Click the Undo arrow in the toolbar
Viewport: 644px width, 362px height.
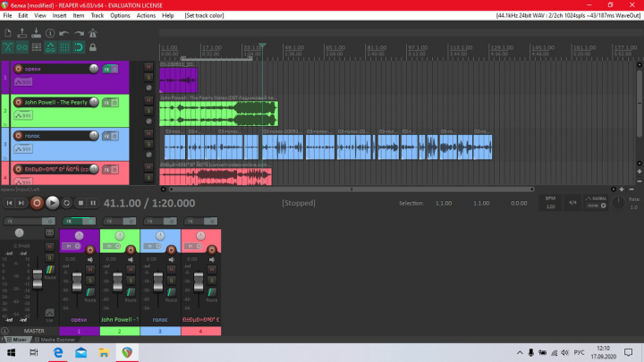[x=64, y=33]
